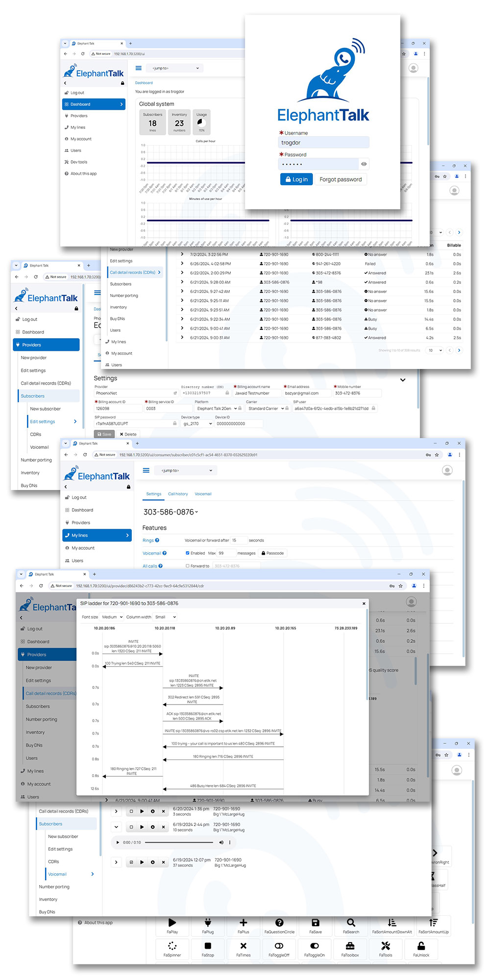Click the FaToolbox icon tile
This screenshot has height=980, width=490.
[x=350, y=949]
